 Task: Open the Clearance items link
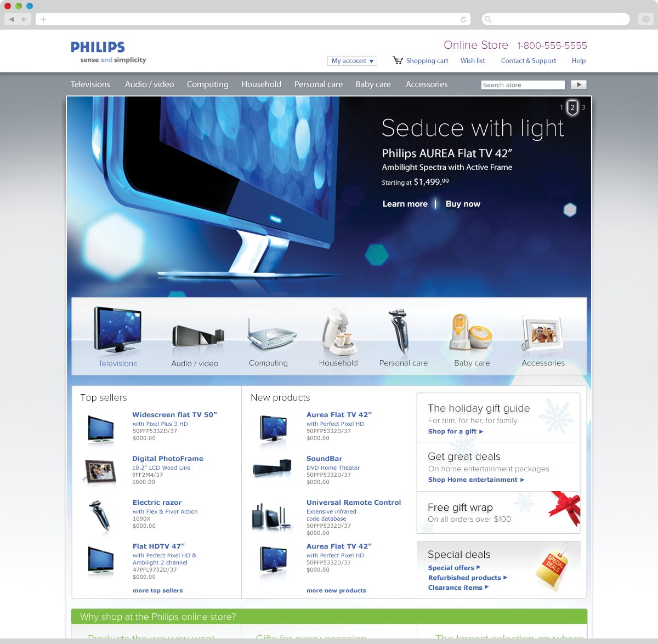458,588
